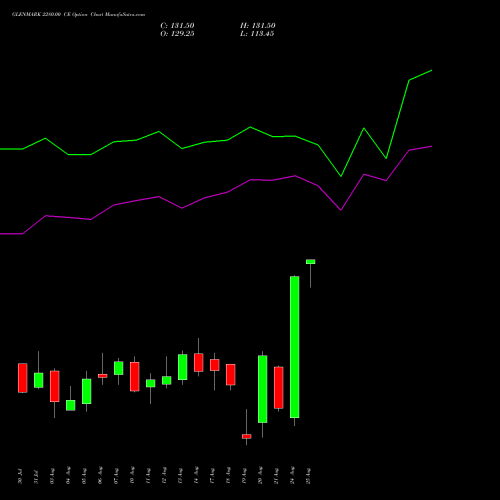Click the small green candle for 25 Aug
This screenshot has height=500, width=500.
click(311, 262)
